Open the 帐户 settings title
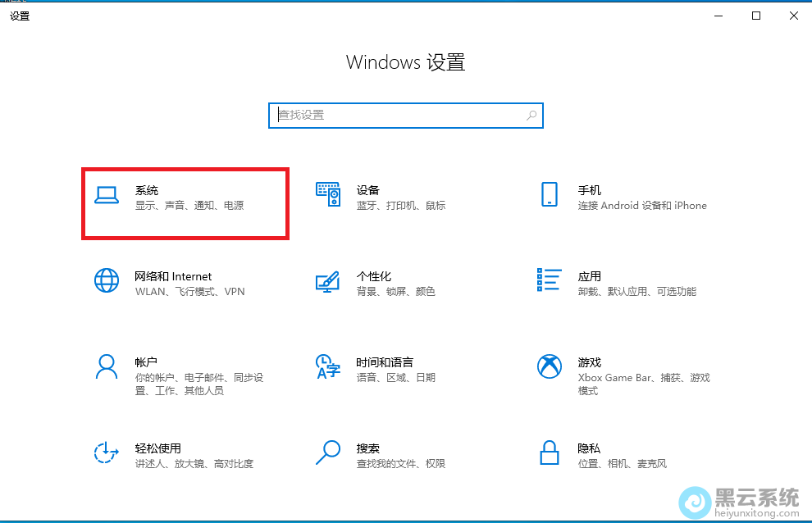Screen dimensions: 812x523 click(x=146, y=362)
